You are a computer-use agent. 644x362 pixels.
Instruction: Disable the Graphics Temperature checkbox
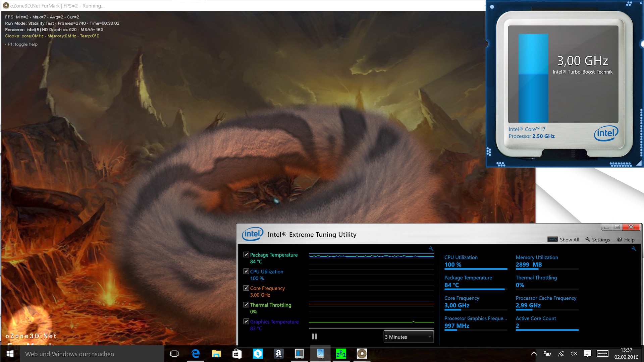[x=246, y=321]
